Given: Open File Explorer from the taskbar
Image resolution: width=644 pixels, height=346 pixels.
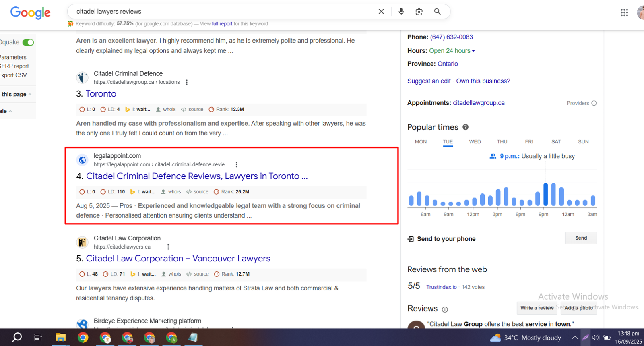Looking at the screenshot, I should click(x=60, y=338).
